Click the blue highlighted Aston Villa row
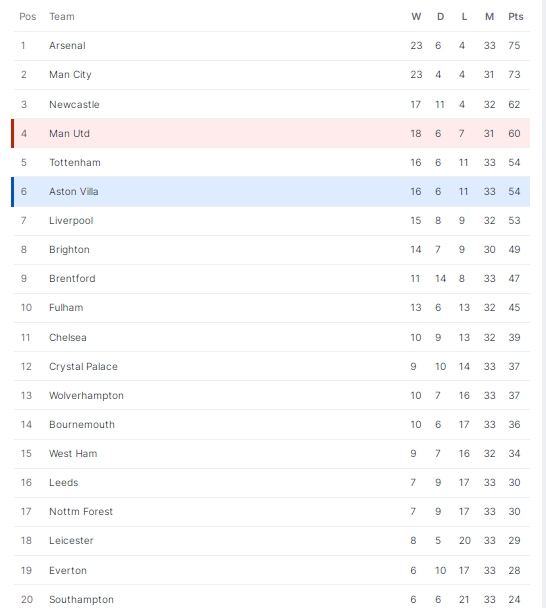Image resolution: width=546 pixels, height=608 pixels. pyautogui.click(x=272, y=192)
